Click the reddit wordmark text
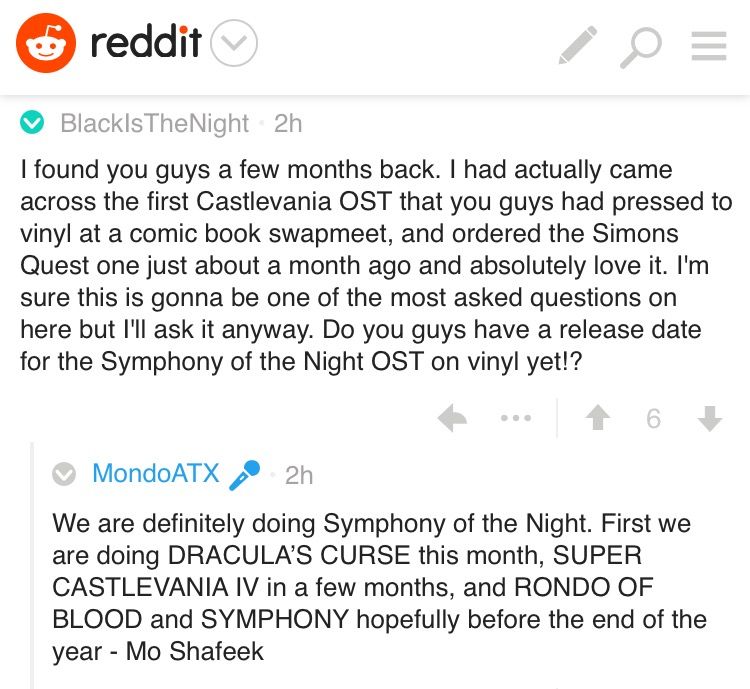 pos(145,43)
